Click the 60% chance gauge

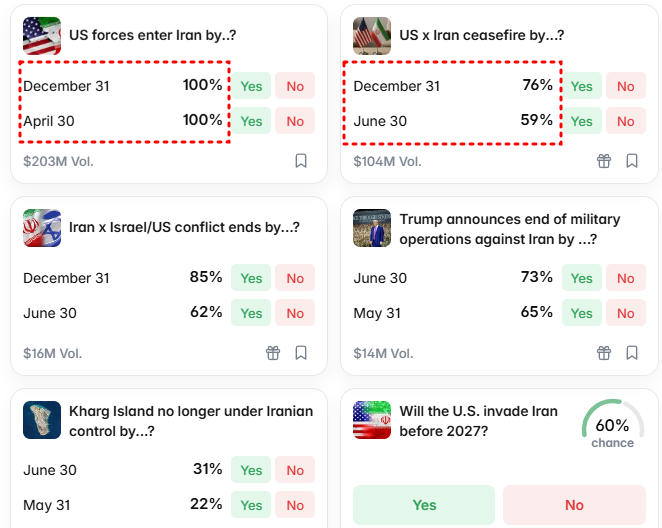(612, 425)
